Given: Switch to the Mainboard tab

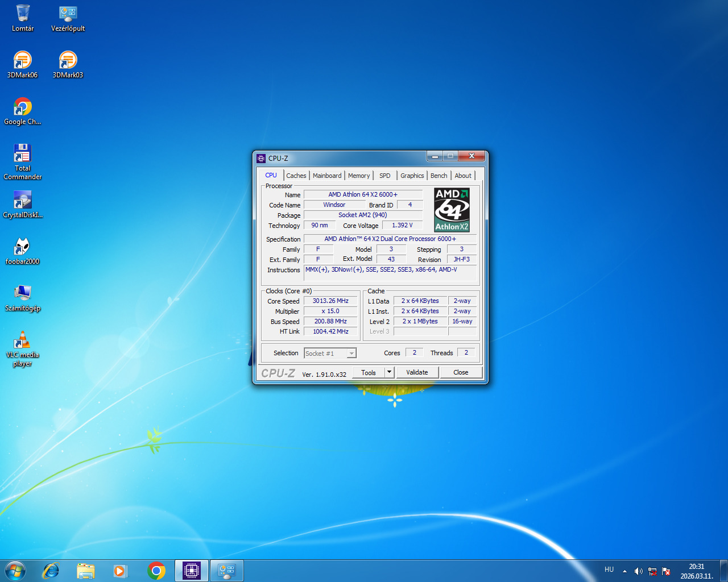Looking at the screenshot, I should pyautogui.click(x=327, y=176).
